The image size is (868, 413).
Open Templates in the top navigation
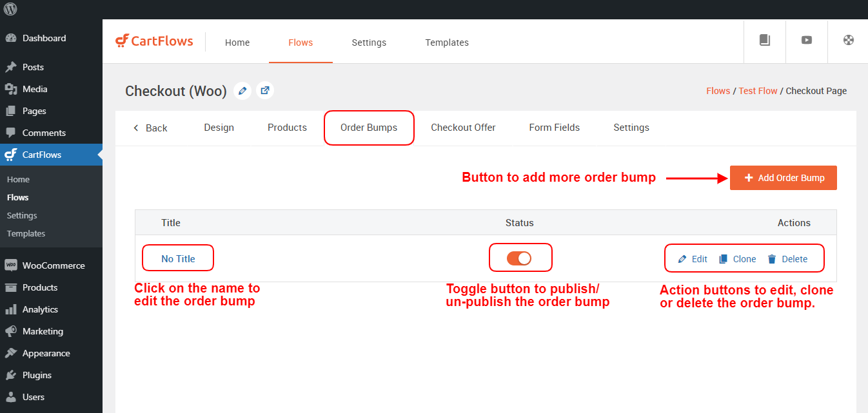pyautogui.click(x=446, y=43)
